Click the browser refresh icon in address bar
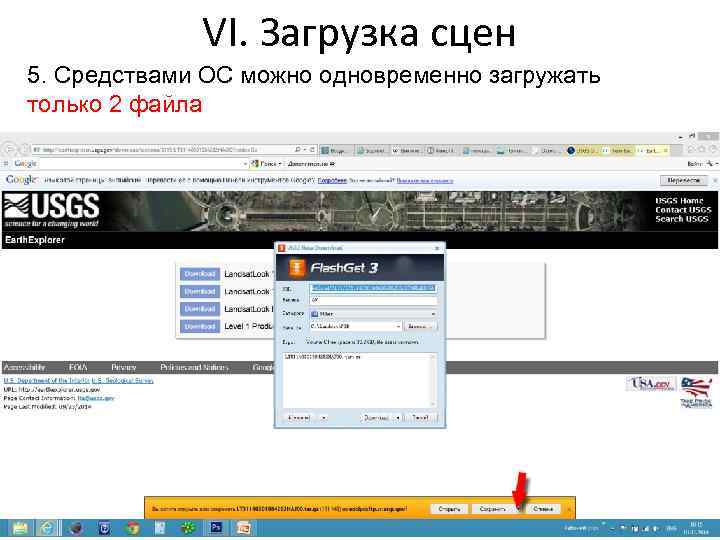The image size is (720, 540). tap(312, 150)
